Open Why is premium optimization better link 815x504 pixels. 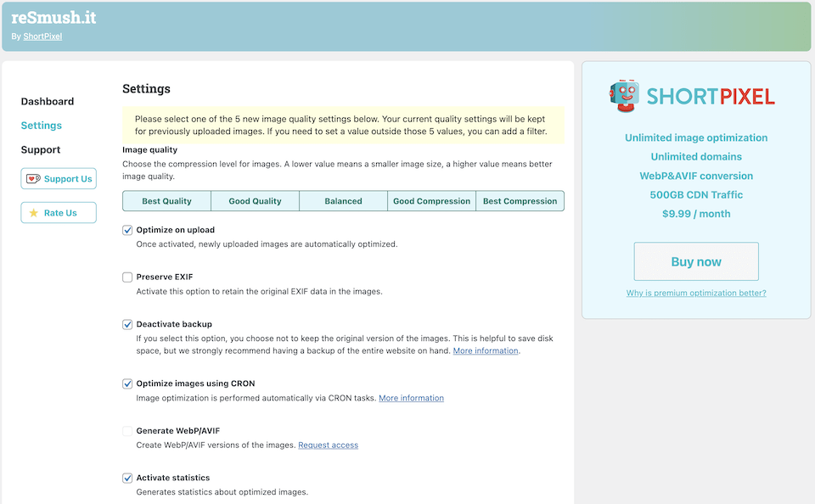coord(696,293)
